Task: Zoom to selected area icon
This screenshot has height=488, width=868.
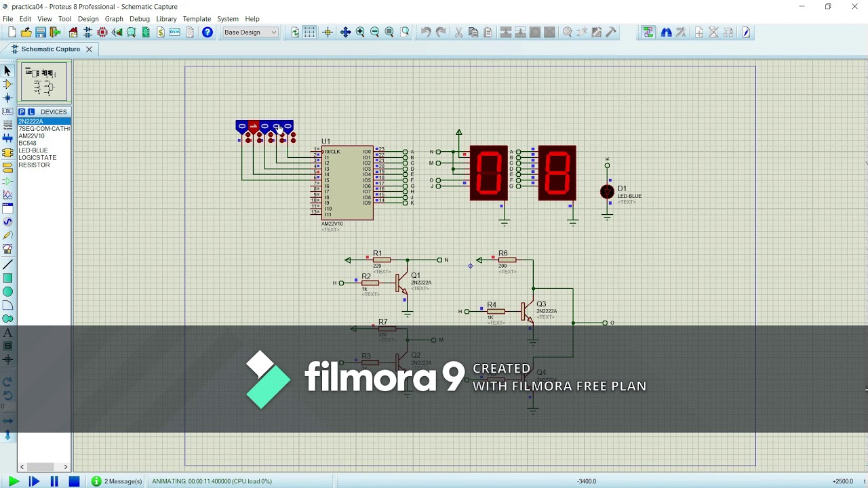Action: tap(405, 33)
